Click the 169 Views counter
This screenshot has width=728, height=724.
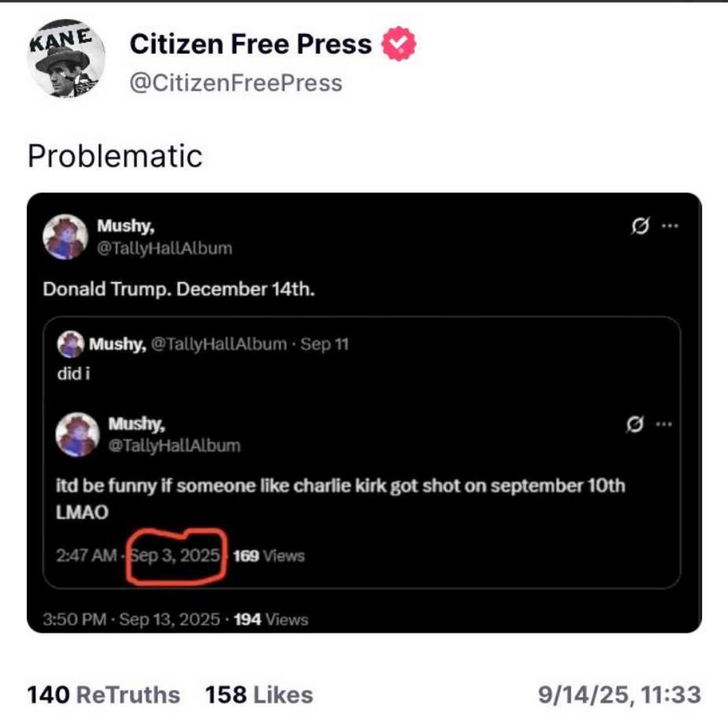click(x=269, y=556)
